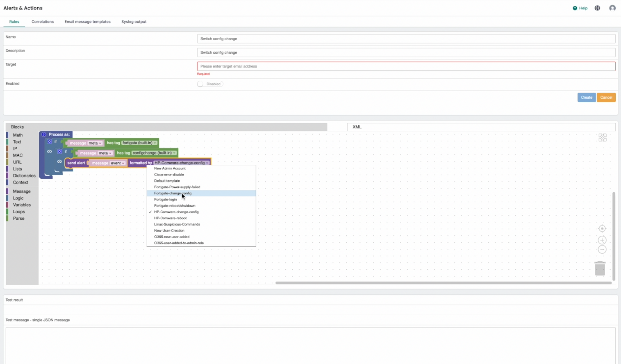The width and height of the screenshot is (621, 364).
Task: Switch to the Rules tab
Action: point(14,22)
